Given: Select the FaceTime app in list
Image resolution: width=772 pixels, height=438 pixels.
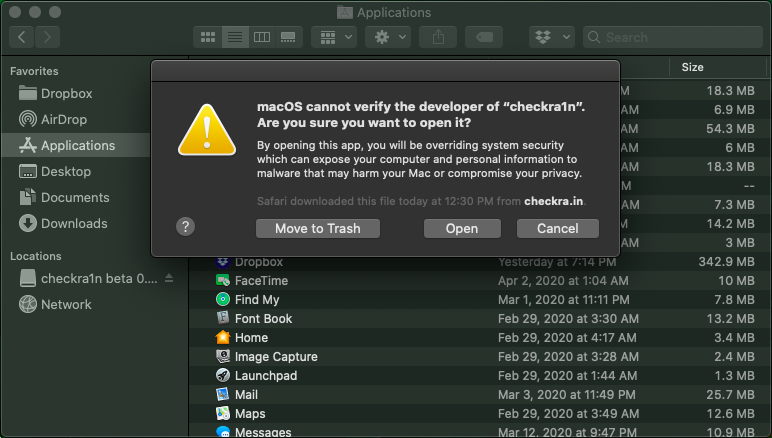Looking at the screenshot, I should pos(260,281).
